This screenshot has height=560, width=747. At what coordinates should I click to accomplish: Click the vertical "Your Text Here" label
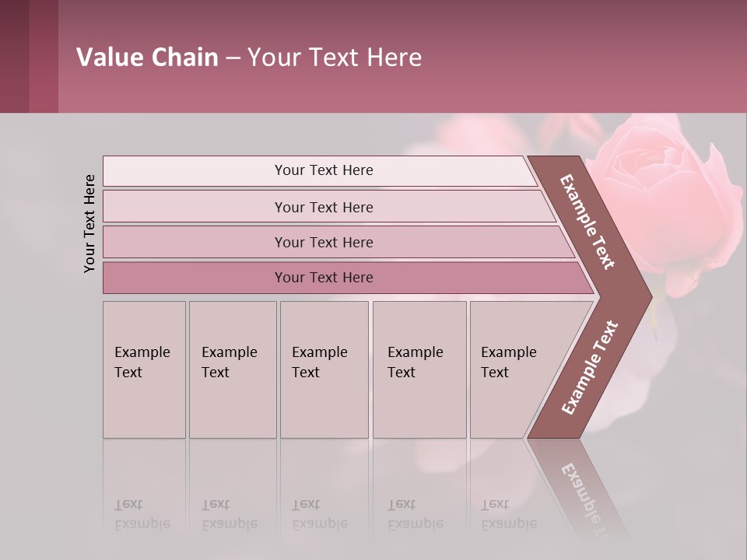point(89,223)
